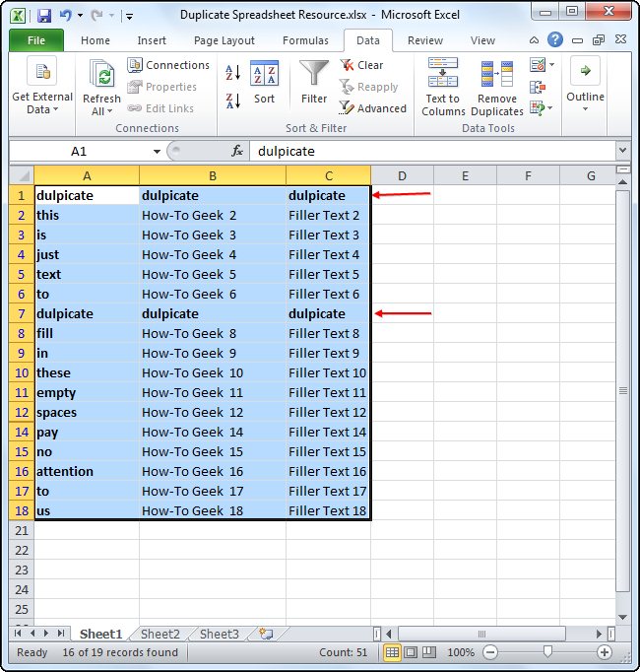Click the Select All corner box

coord(22,175)
